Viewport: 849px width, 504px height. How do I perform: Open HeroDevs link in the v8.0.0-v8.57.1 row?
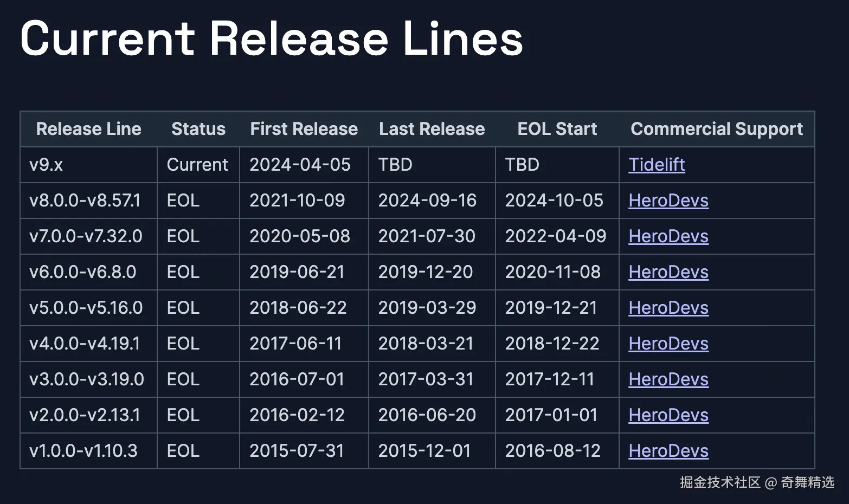(668, 201)
